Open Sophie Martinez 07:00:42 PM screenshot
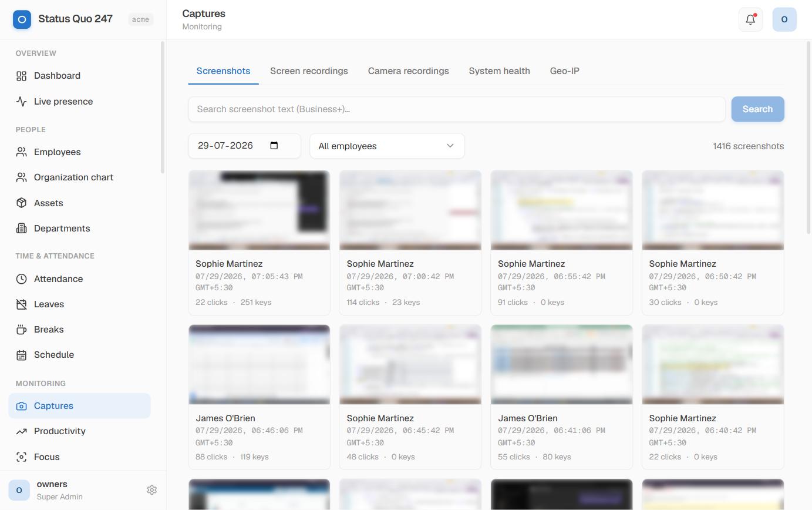Image resolution: width=812 pixels, height=510 pixels. click(410, 243)
